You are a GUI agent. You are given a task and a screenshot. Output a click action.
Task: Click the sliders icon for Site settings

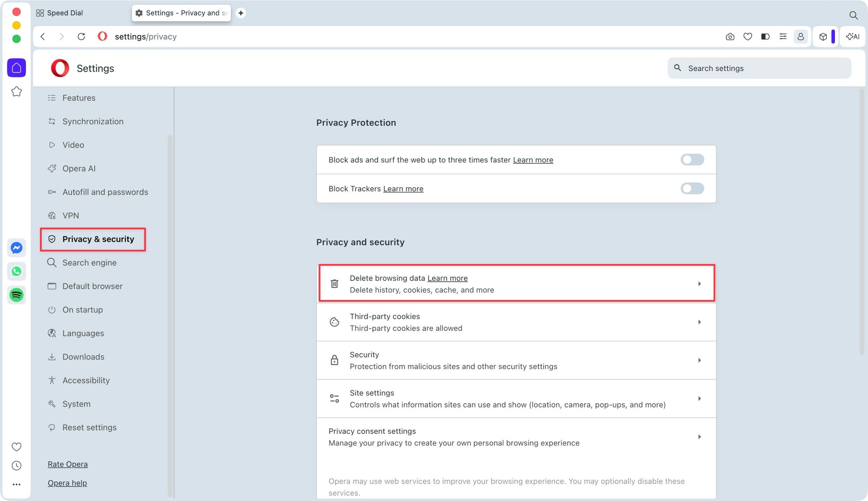334,399
